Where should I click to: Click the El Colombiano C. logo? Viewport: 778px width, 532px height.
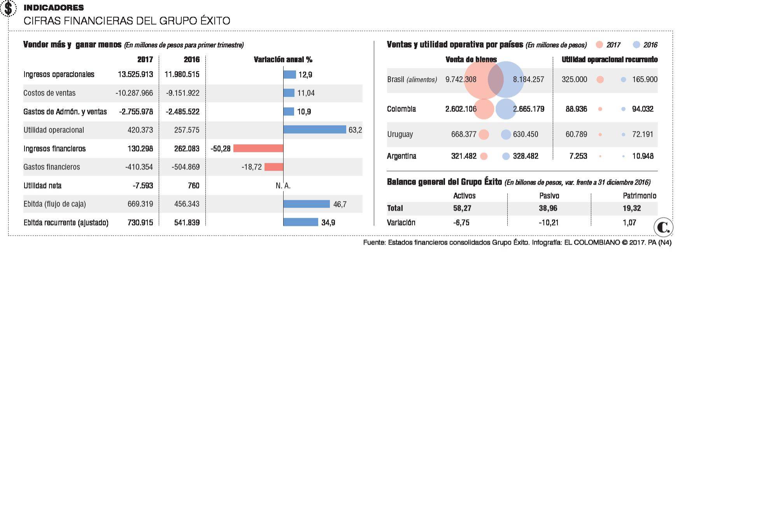click(663, 227)
